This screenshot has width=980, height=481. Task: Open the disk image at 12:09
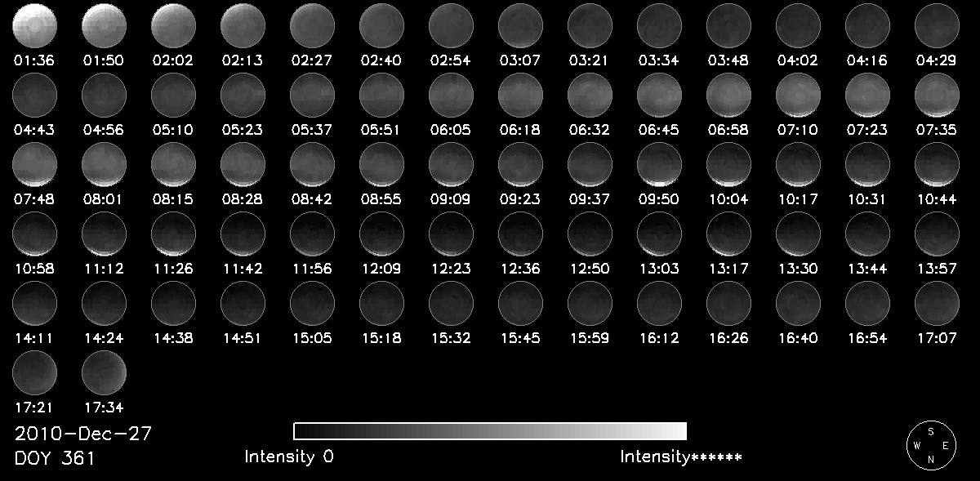click(381, 234)
